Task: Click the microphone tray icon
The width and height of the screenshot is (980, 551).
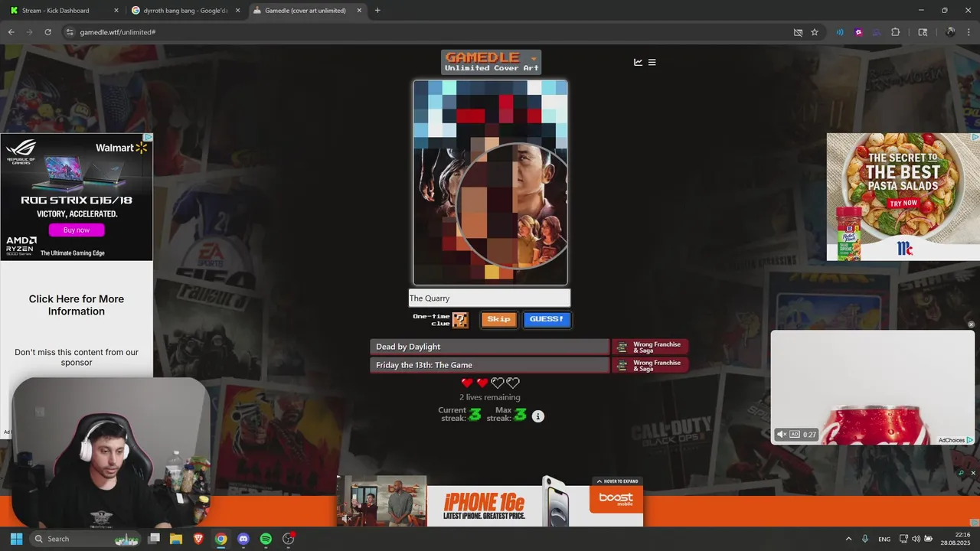Action: point(865,539)
